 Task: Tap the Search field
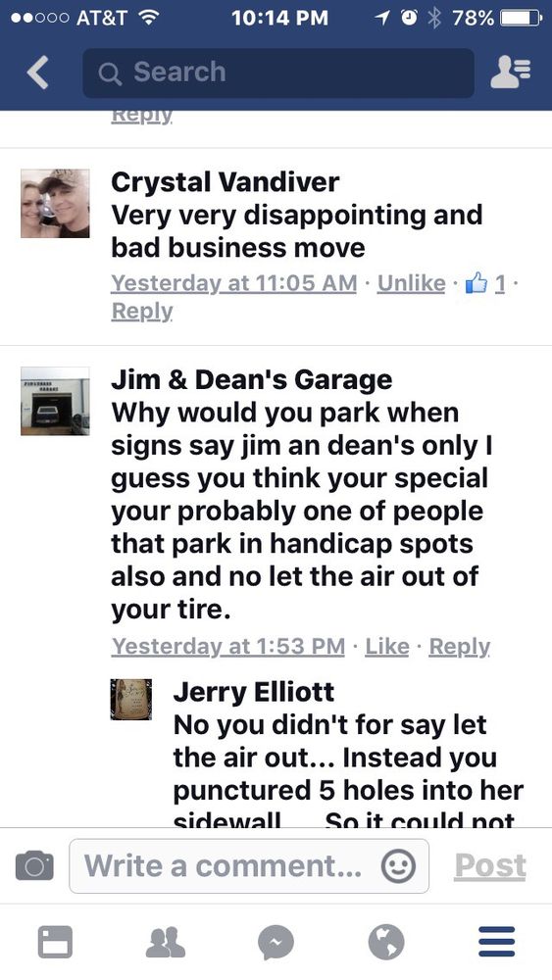(278, 73)
